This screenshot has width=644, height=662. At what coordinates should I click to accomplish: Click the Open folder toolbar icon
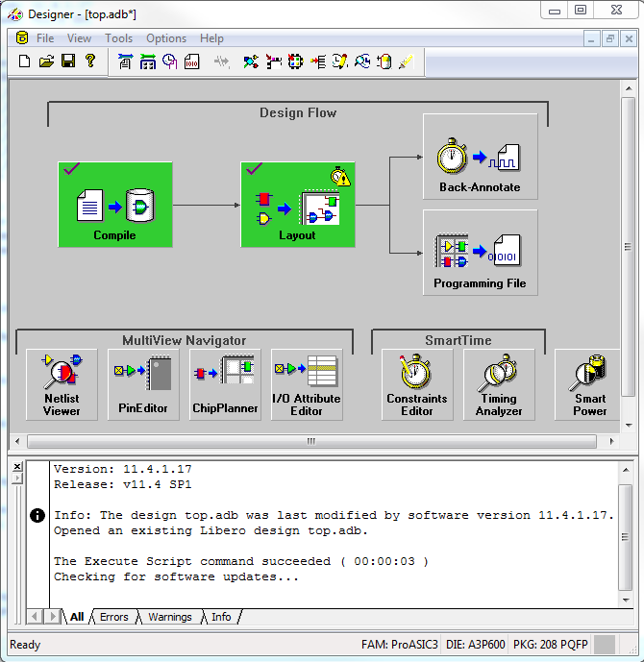click(x=46, y=61)
